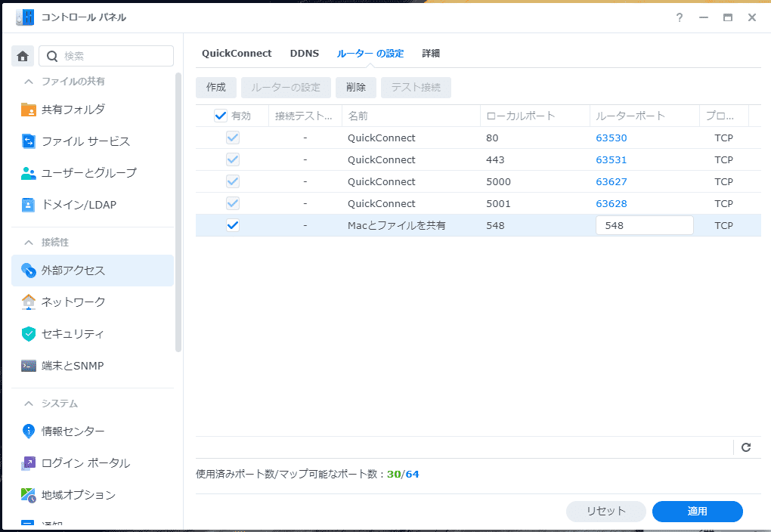Click router port link 63627
The image size is (771, 532).
[612, 181]
